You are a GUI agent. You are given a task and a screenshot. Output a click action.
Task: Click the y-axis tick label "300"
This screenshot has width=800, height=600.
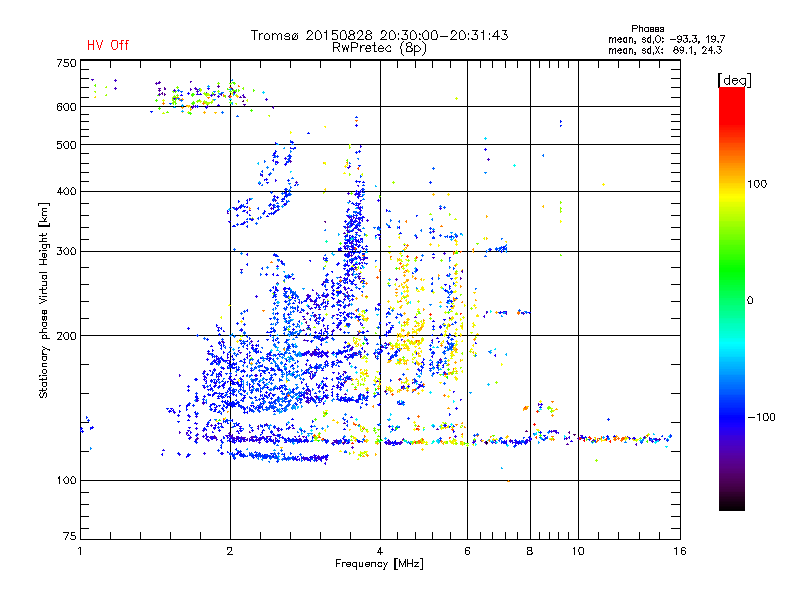[x=66, y=252]
